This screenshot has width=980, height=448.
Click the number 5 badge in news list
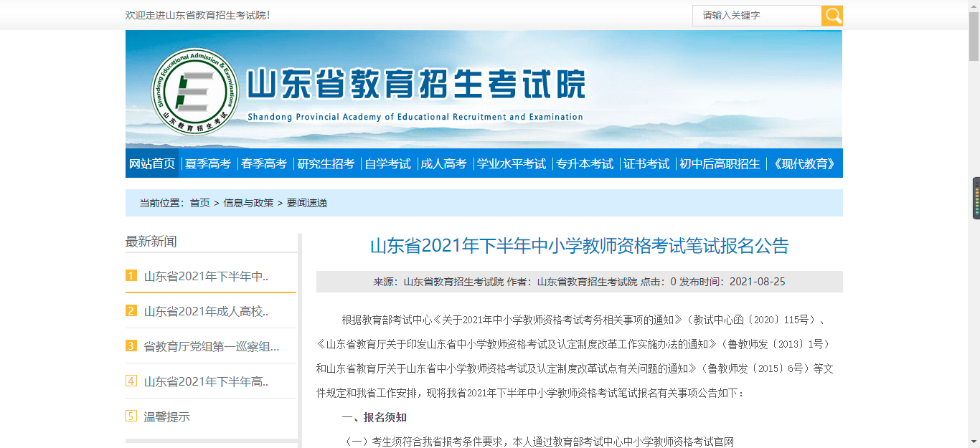click(x=131, y=416)
